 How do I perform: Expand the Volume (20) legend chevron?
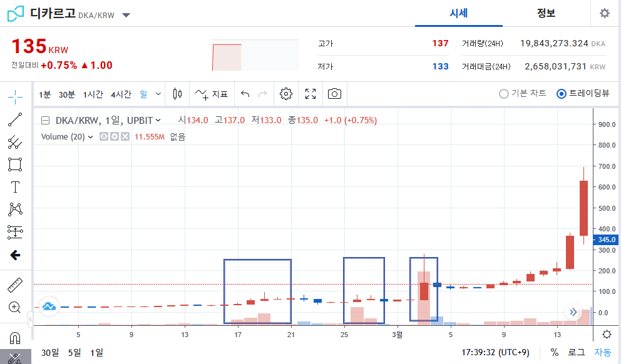point(90,137)
